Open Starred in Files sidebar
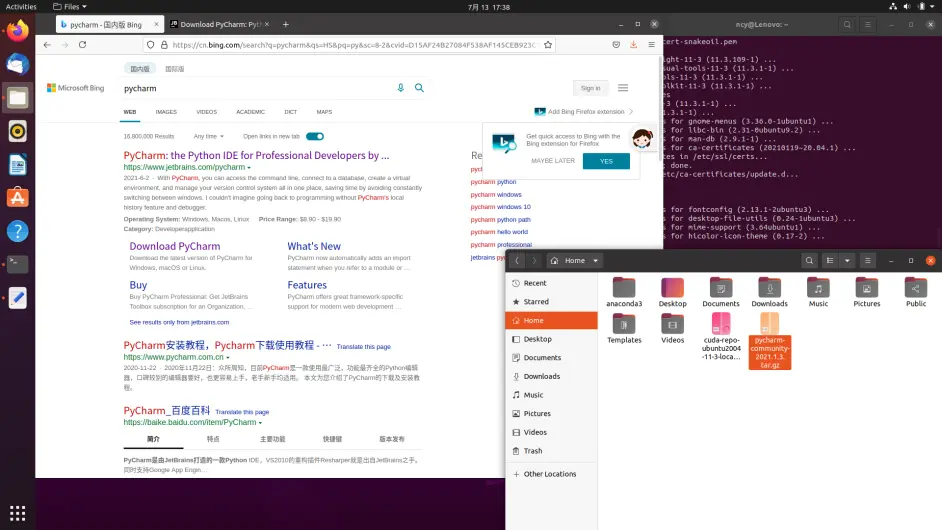Image resolution: width=942 pixels, height=530 pixels. coord(552,302)
